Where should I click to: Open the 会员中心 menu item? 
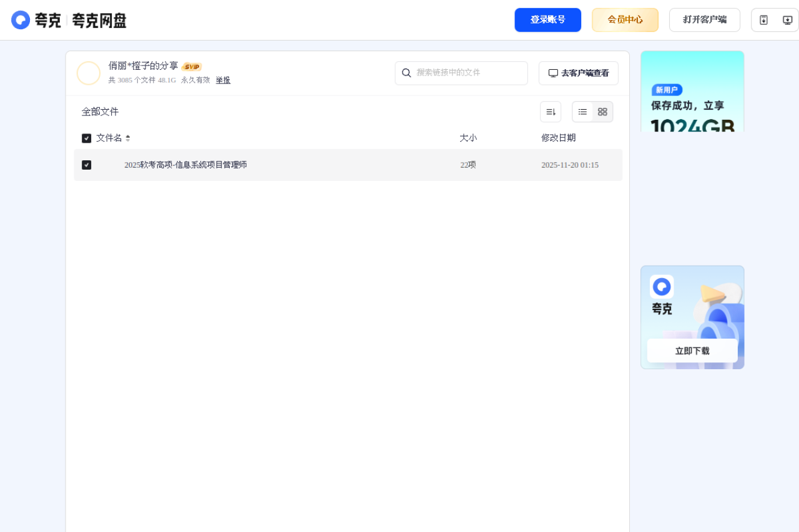[625, 19]
